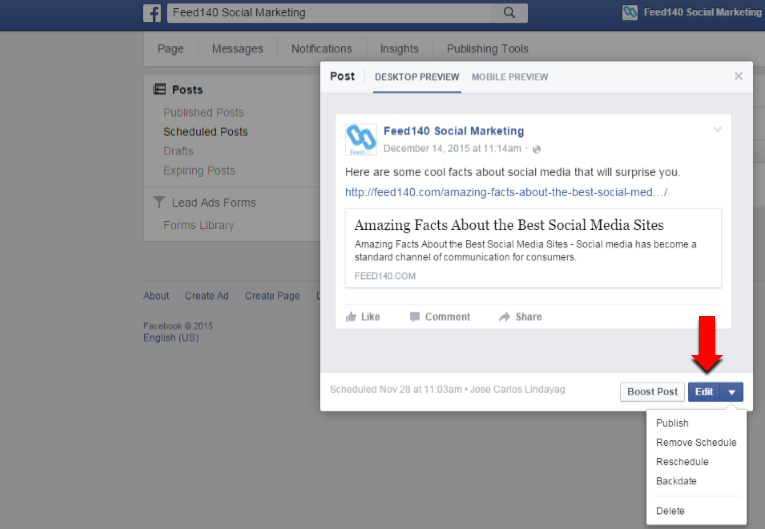Image resolution: width=765 pixels, height=529 pixels.
Task: Click the Create Page footer link
Action: pos(272,296)
